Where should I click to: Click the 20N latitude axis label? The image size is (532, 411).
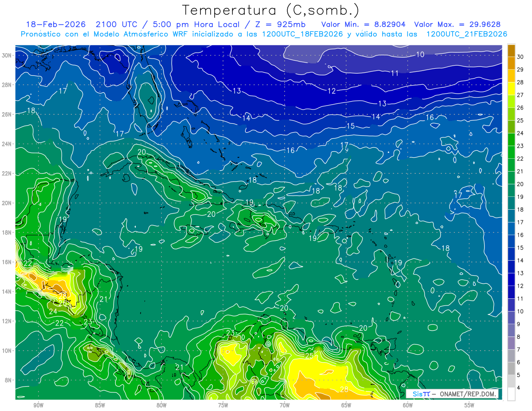(x=7, y=203)
